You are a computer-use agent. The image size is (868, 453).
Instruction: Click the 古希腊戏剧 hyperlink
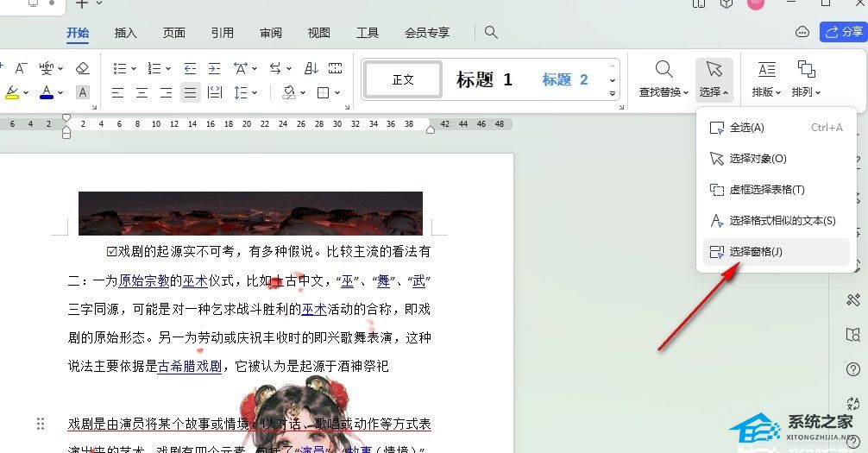pos(189,366)
